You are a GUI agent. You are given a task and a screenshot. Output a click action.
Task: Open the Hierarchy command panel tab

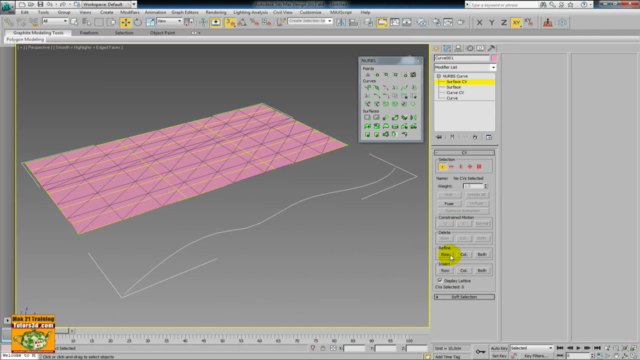pos(458,48)
